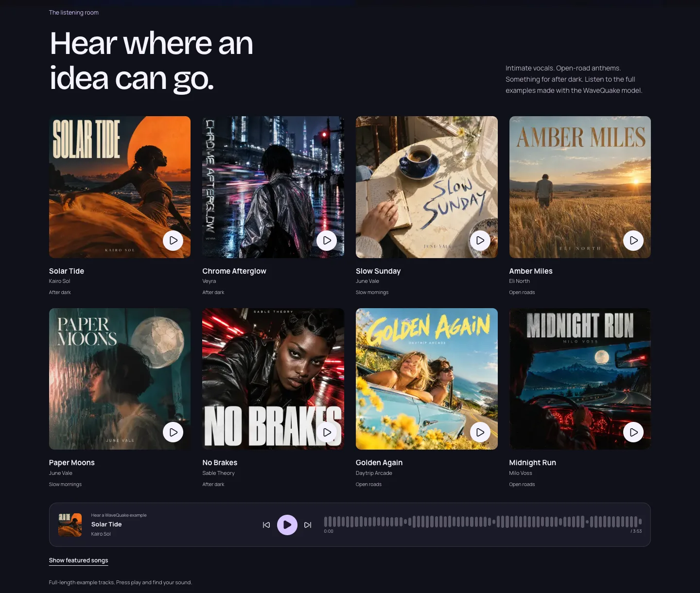
Task: Skip to previous track in the player bar
Action: pos(266,525)
